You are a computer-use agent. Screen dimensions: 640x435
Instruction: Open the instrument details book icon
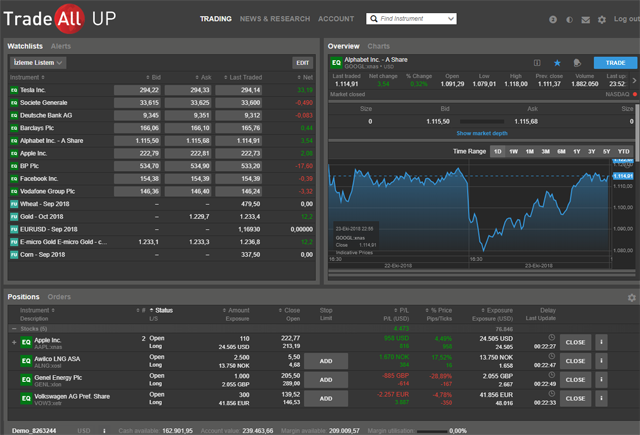pos(537,63)
